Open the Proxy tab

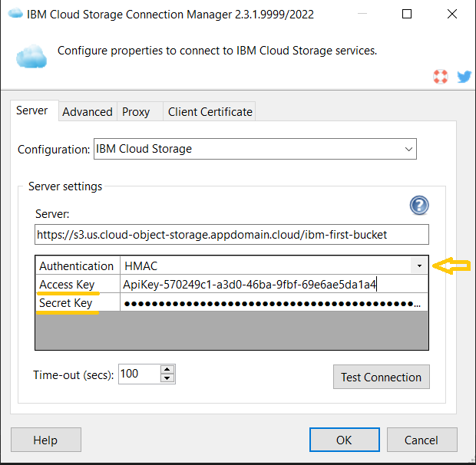tap(136, 111)
